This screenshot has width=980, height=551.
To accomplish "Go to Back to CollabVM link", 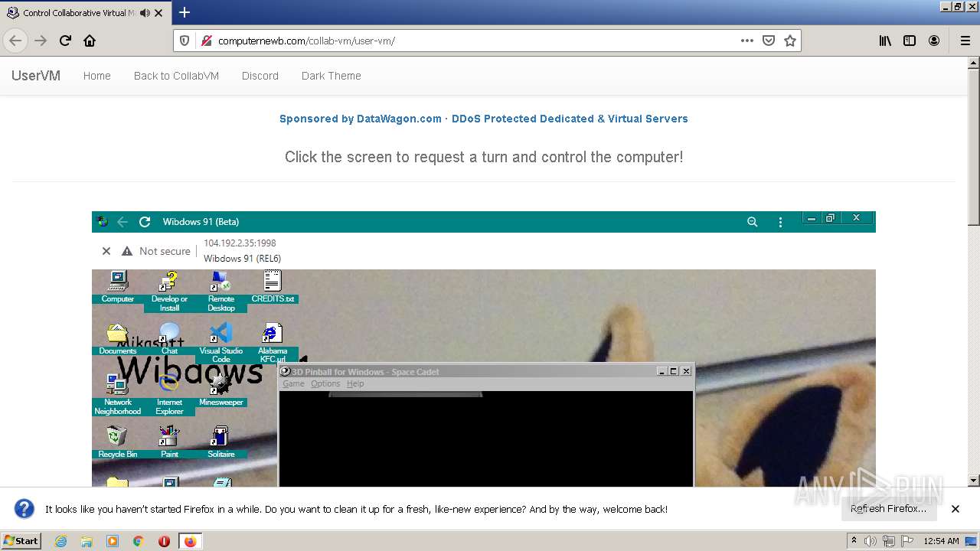I will click(176, 76).
